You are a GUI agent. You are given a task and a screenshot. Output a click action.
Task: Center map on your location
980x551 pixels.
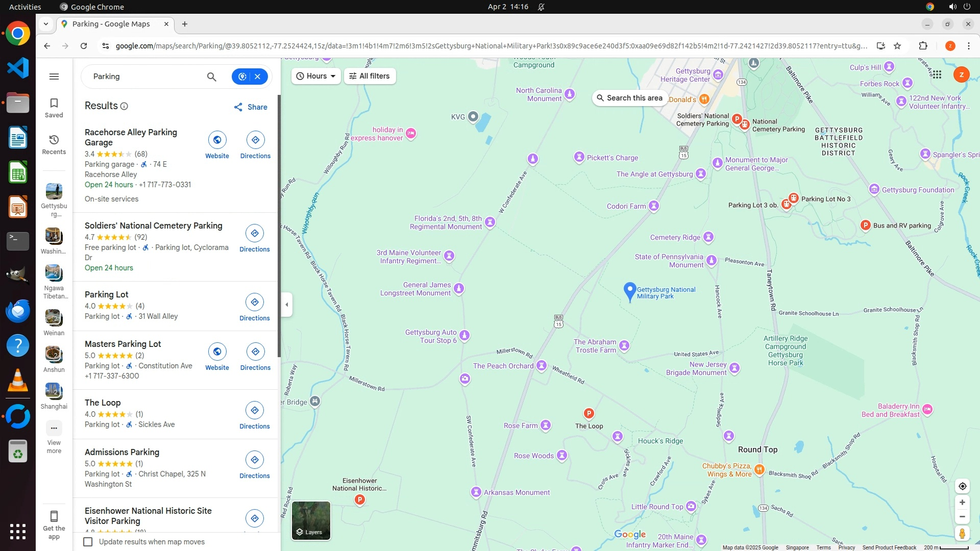[962, 486]
